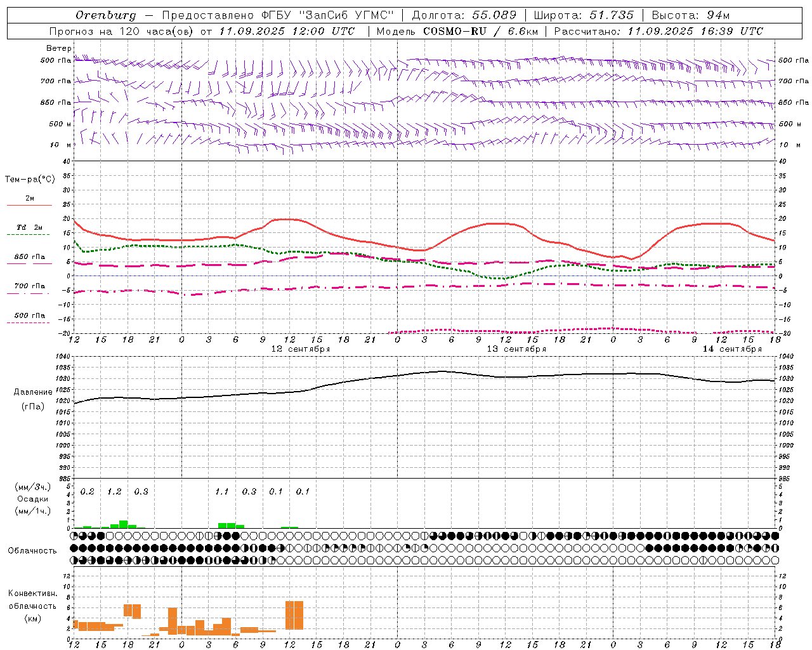Select the provider text ФГБУ "ЗапСиб УГМС"
This screenshot has width=812, height=650.
pyautogui.click(x=327, y=15)
